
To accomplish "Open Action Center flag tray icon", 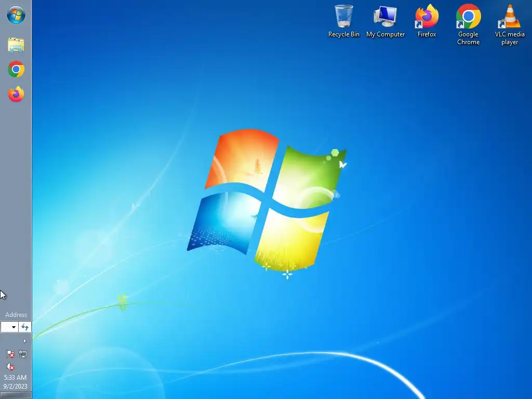I will pos(10,354).
